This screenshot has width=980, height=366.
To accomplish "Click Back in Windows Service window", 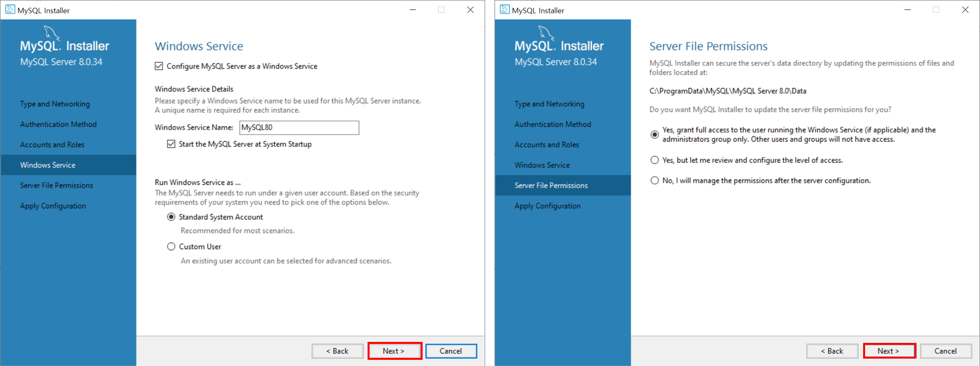I will pos(337,351).
